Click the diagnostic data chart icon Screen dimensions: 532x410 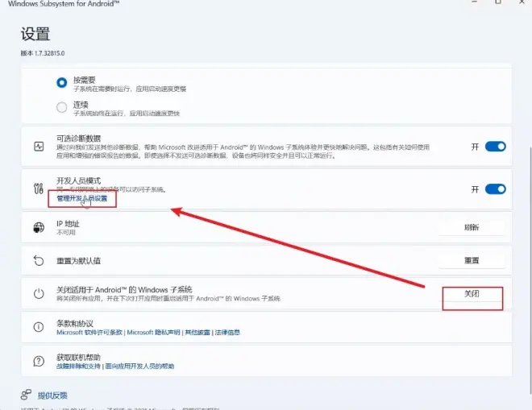click(x=39, y=147)
